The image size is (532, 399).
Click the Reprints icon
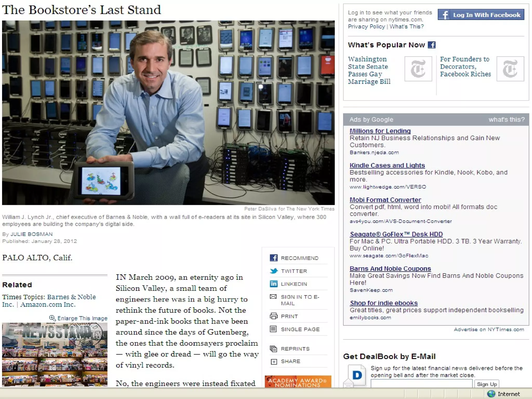[274, 349]
